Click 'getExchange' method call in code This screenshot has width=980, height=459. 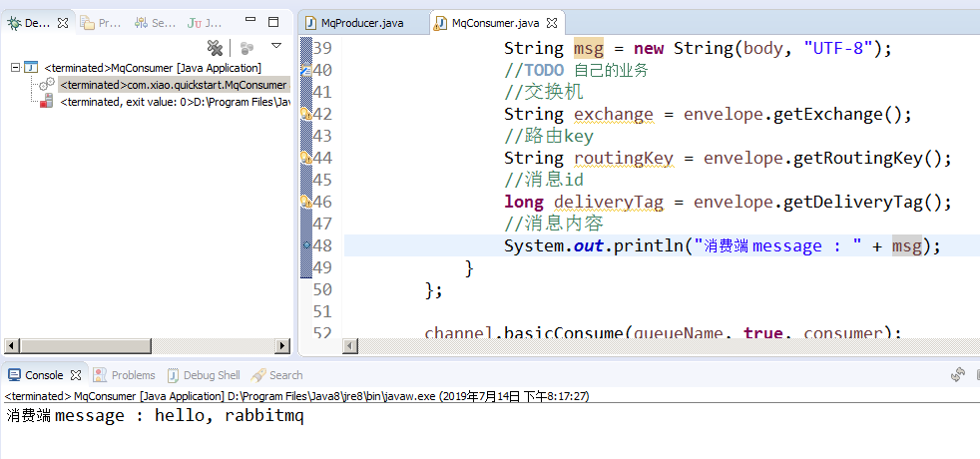tap(828, 115)
